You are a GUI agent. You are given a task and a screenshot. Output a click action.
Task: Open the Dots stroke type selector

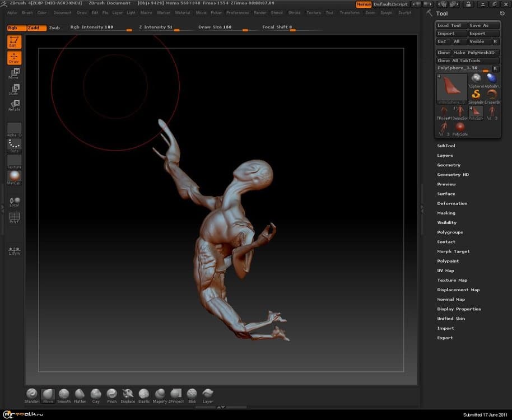point(14,146)
